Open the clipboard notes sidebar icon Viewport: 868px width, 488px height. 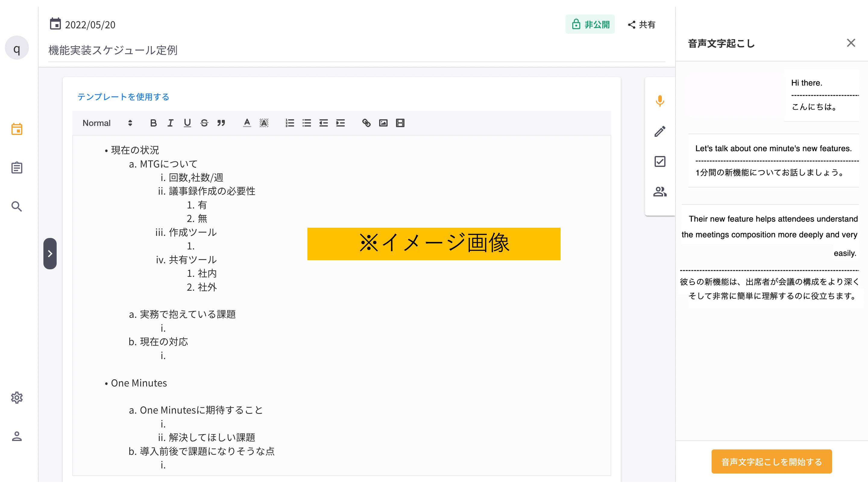[17, 168]
